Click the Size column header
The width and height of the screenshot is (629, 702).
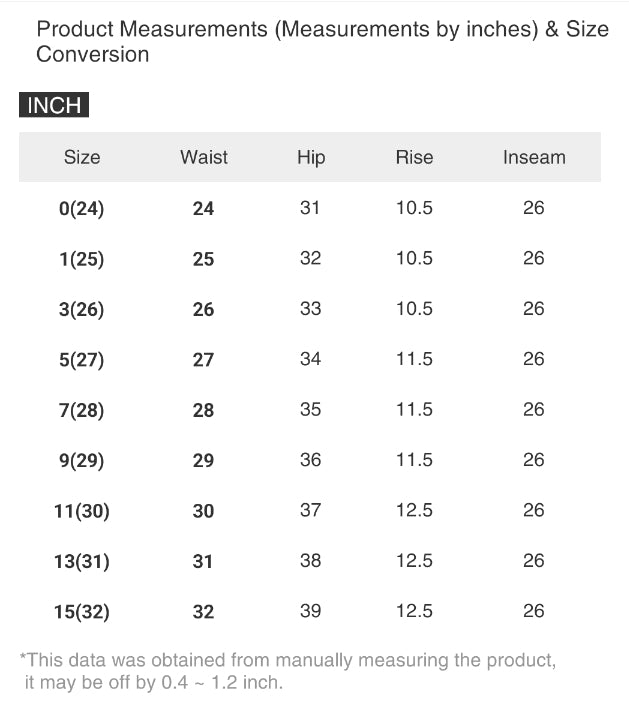(82, 157)
